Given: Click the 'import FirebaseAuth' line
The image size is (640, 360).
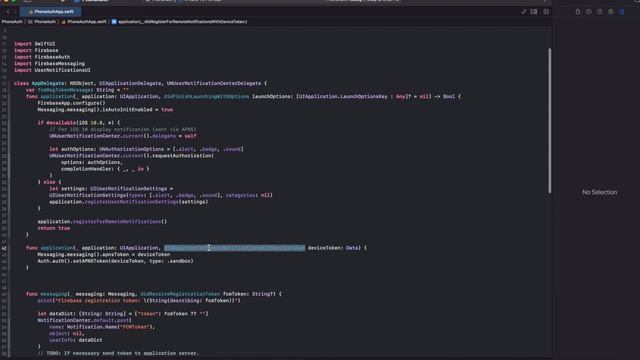Looking at the screenshot, I should tap(42, 57).
